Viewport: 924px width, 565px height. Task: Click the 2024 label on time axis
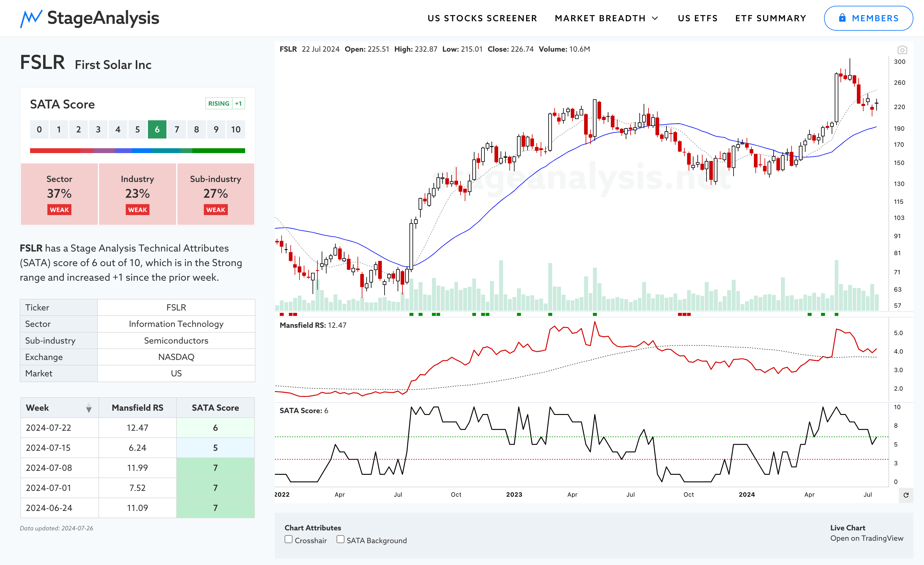(747, 495)
